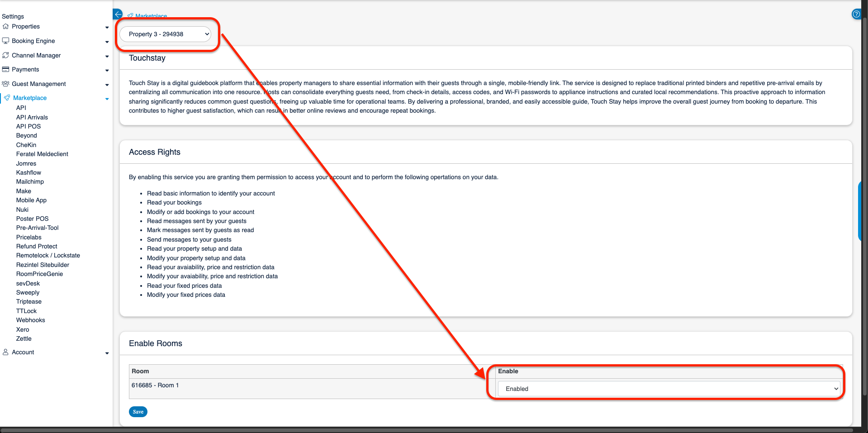This screenshot has width=868, height=433.
Task: Expand the Account menu arrow
Action: pyautogui.click(x=107, y=353)
